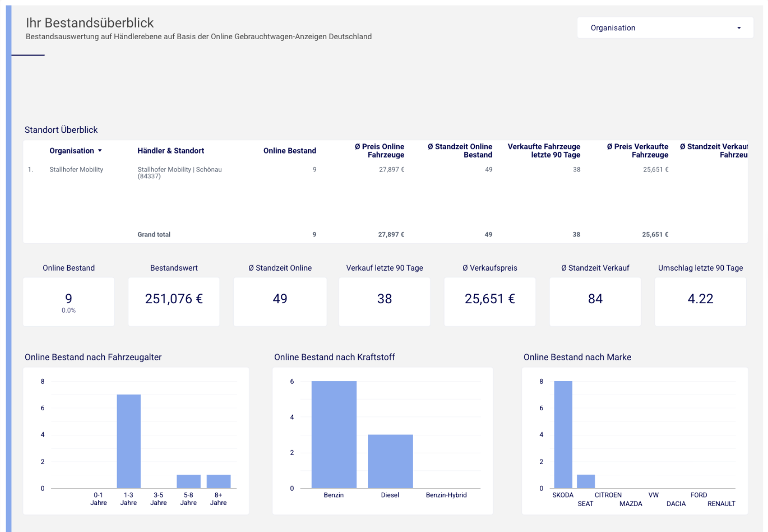Viewport: 768px width, 532px height.
Task: Click the Online Bestand nach Marke title
Action: coord(577,357)
